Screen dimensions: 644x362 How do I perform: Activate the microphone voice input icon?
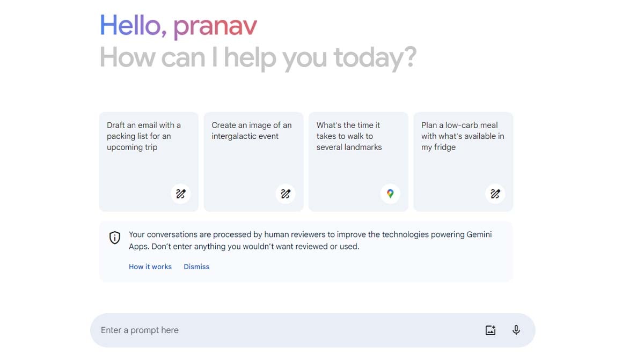516,330
